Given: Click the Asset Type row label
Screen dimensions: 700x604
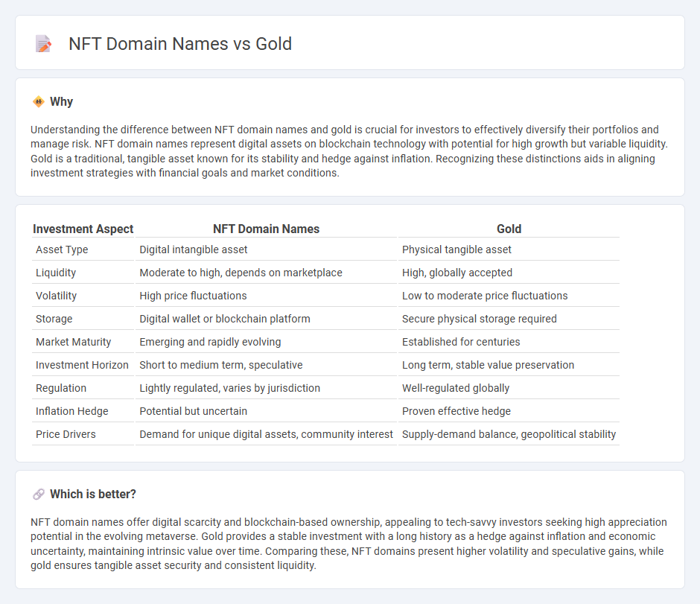Looking at the screenshot, I should 62,249.
